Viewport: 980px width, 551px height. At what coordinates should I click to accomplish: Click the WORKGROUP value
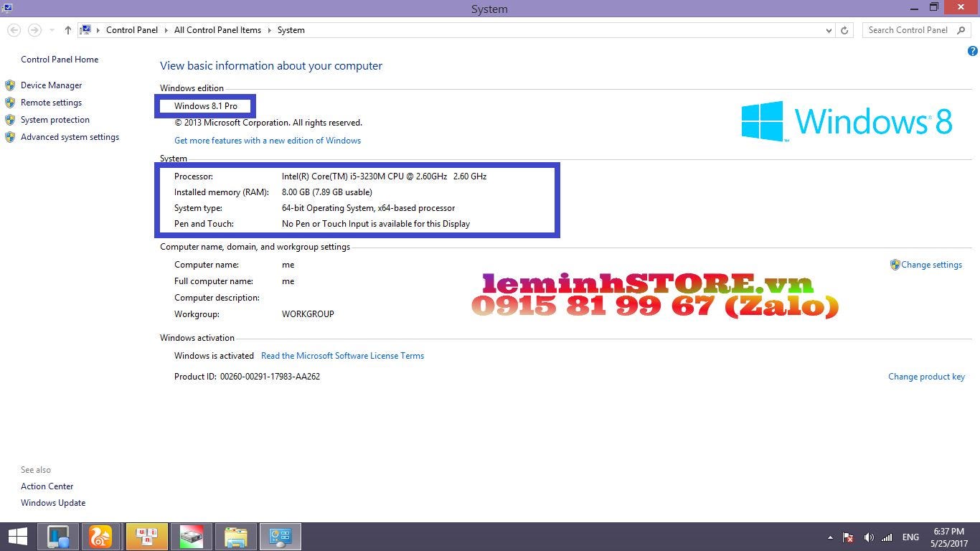click(308, 314)
